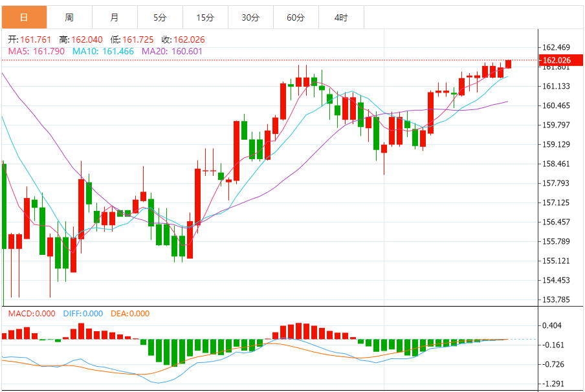Click the 低: 161.725 low value
585x392 pixels.
pyautogui.click(x=132, y=39)
